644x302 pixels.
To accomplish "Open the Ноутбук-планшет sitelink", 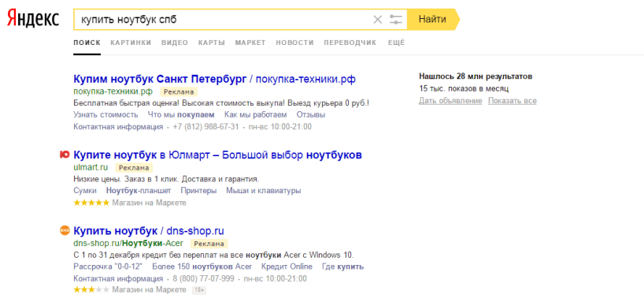I will click(139, 191).
